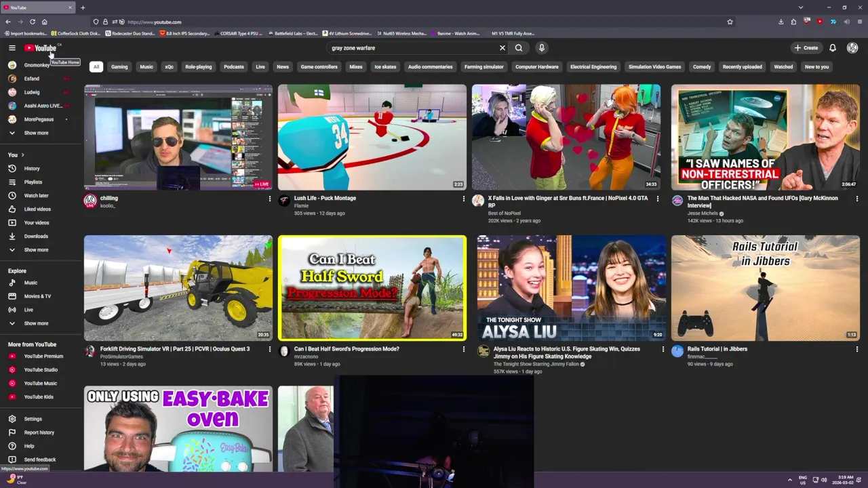Open the non-terrestrial officers video thumbnail
This screenshot has height=488, width=868.
click(x=766, y=137)
